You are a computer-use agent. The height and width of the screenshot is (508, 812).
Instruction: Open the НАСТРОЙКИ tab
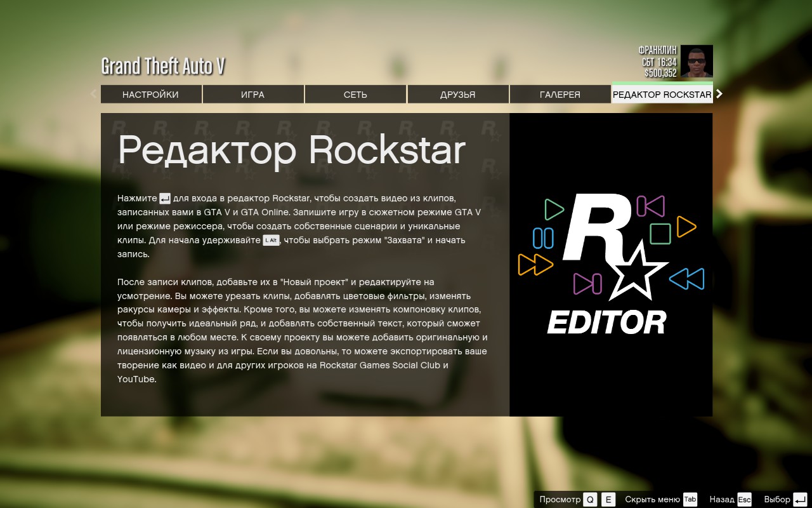(151, 95)
